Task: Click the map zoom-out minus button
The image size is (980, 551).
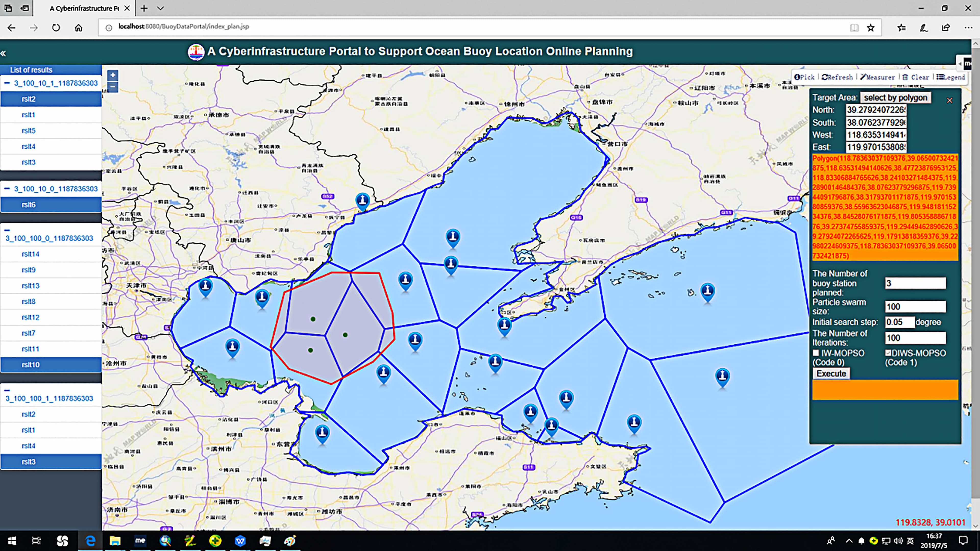Action: point(113,87)
